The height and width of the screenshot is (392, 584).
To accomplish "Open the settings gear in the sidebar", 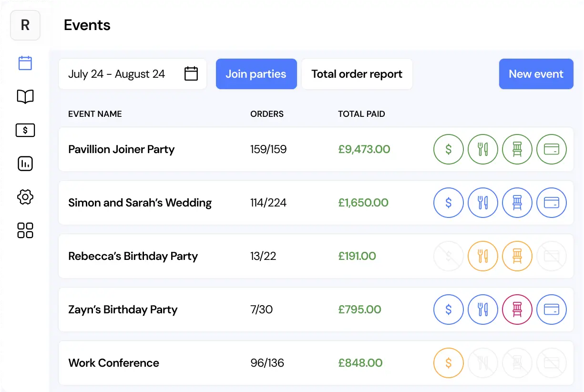I will (25, 197).
